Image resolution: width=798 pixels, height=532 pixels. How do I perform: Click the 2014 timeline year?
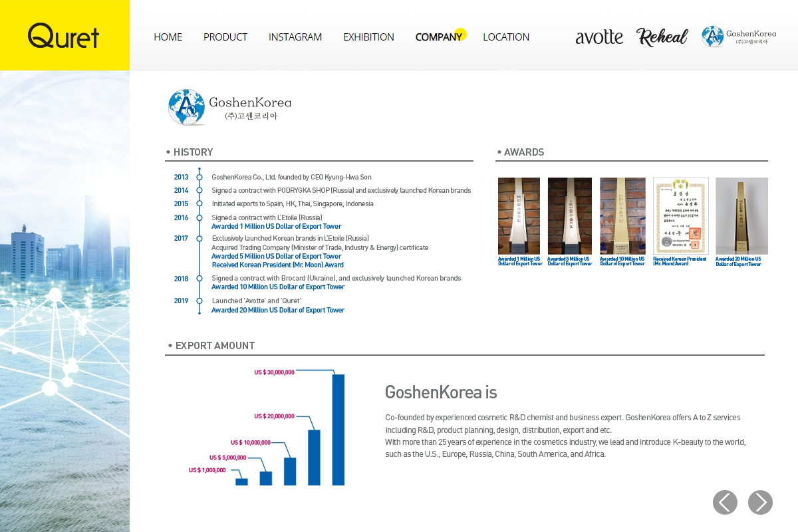coord(182,191)
